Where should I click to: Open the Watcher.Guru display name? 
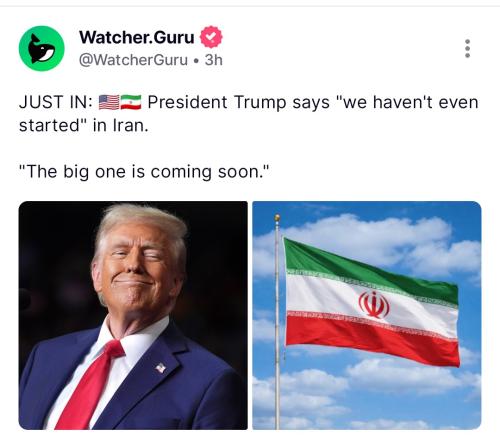[137, 37]
